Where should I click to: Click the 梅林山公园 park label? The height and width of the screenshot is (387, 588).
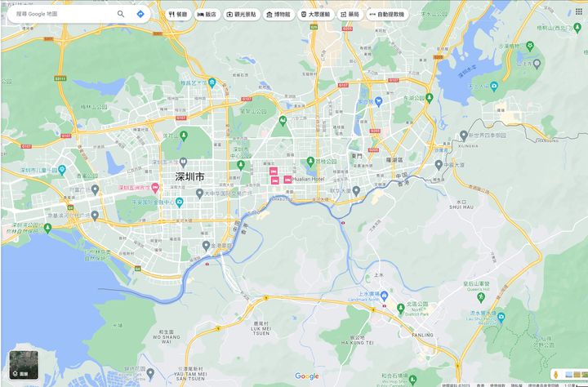[x=94, y=107]
